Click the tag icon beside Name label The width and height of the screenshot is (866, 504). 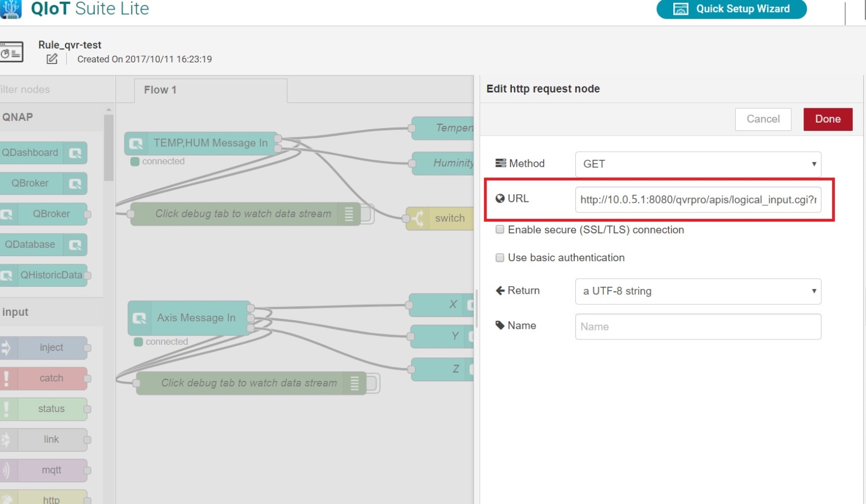pyautogui.click(x=500, y=326)
